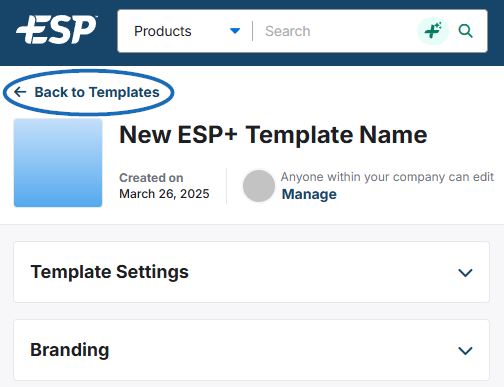Screen dimensions: 504x387
Task: Click the left arrow beside Back to Templates
Action: (20, 92)
